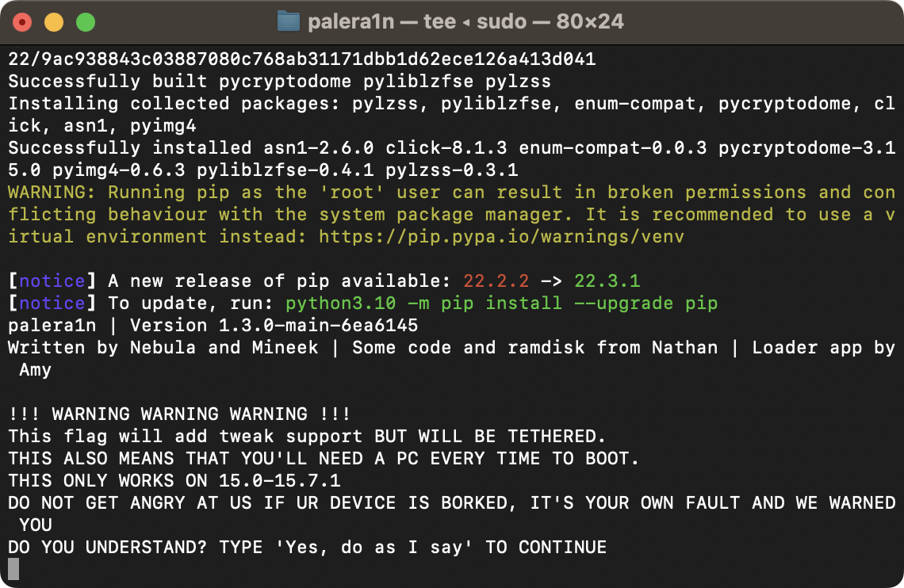Click the "!!! WARNING WARNING WARNING !!!" line

tap(179, 414)
